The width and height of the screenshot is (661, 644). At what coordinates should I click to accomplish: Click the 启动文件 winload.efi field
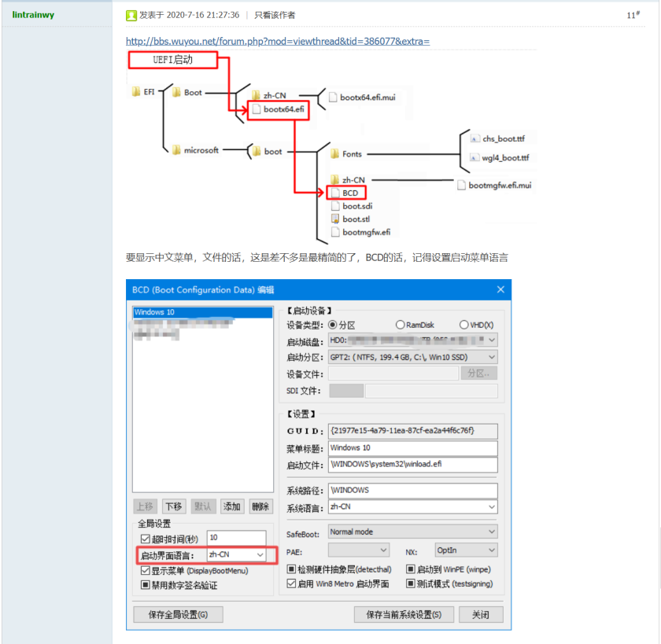tap(412, 465)
